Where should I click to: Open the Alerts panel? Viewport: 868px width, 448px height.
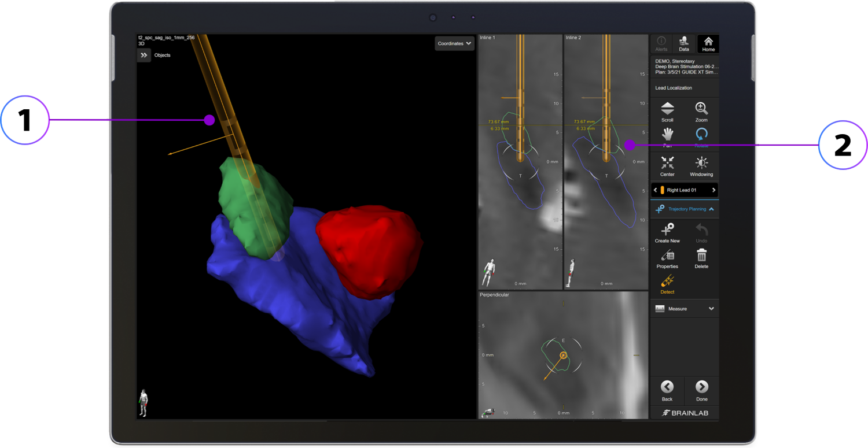tap(661, 43)
